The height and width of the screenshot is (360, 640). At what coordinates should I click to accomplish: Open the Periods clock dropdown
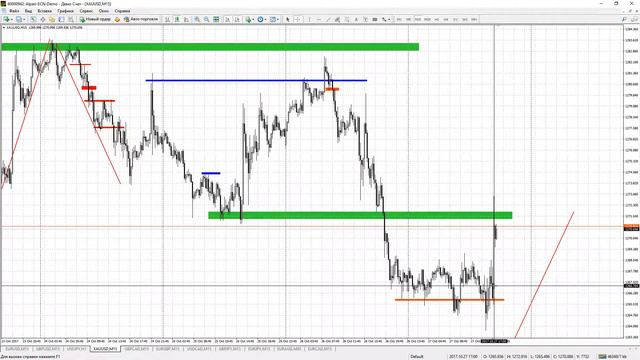point(262,19)
